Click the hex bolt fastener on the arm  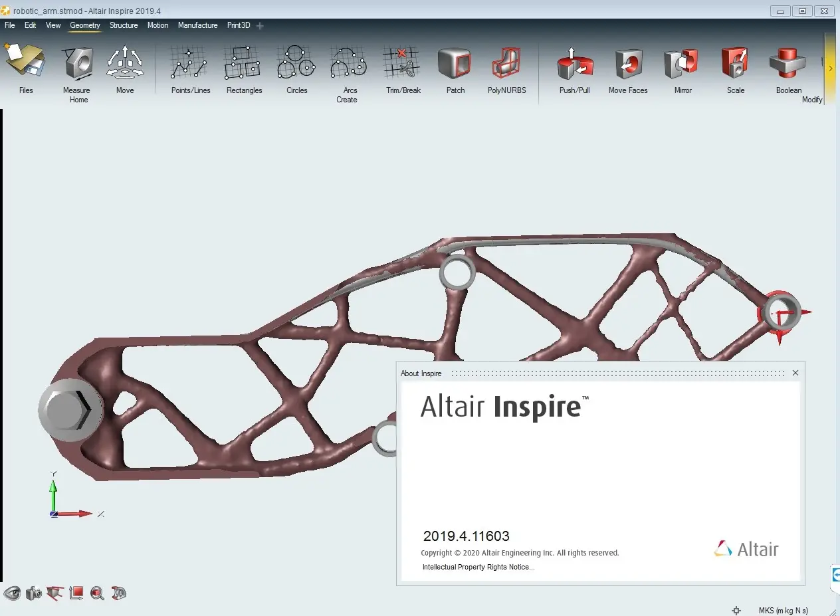point(70,410)
